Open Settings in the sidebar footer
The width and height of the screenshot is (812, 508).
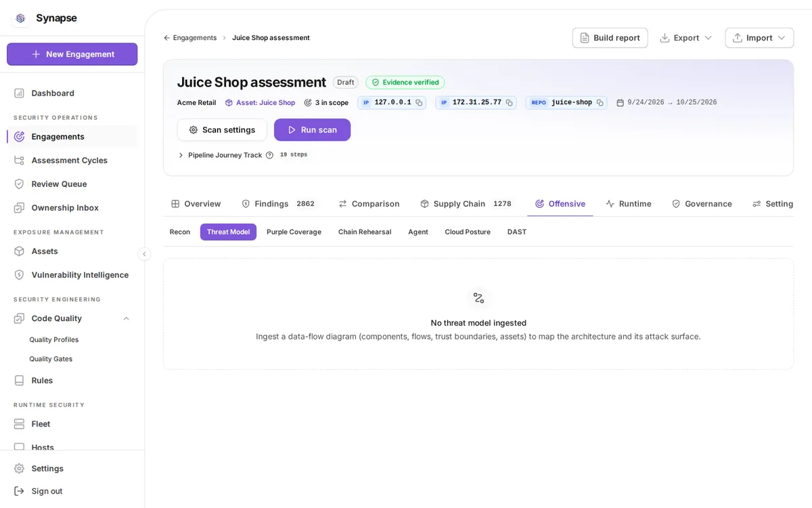72,468
